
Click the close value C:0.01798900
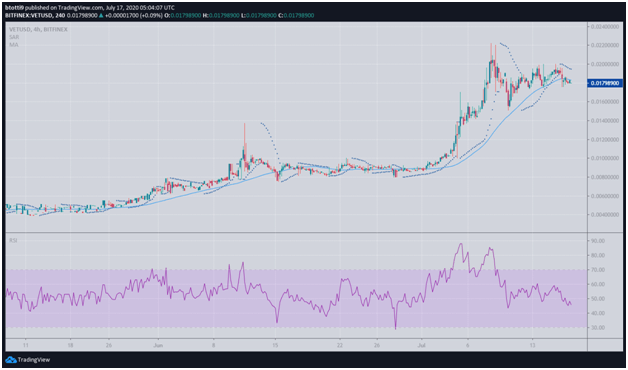(296, 15)
